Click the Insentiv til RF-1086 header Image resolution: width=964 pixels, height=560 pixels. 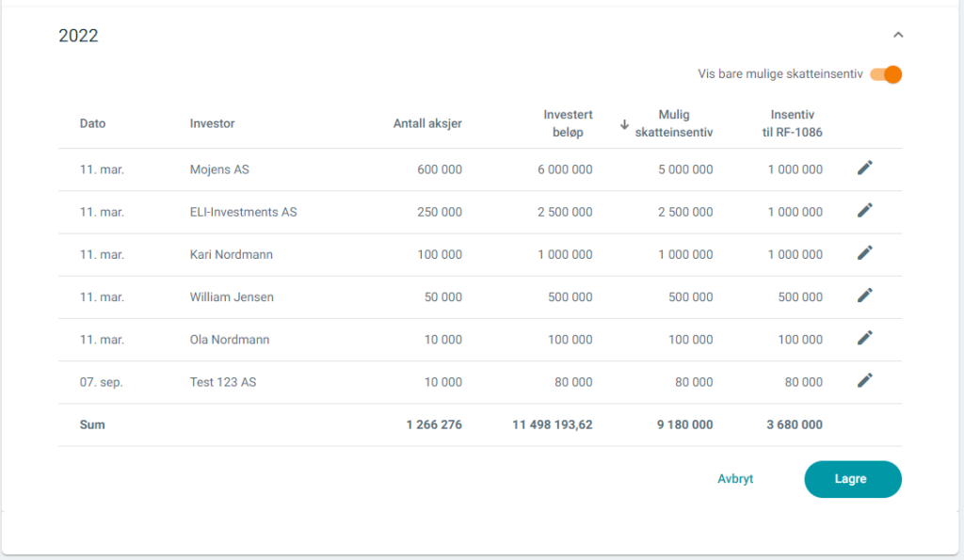click(x=792, y=123)
